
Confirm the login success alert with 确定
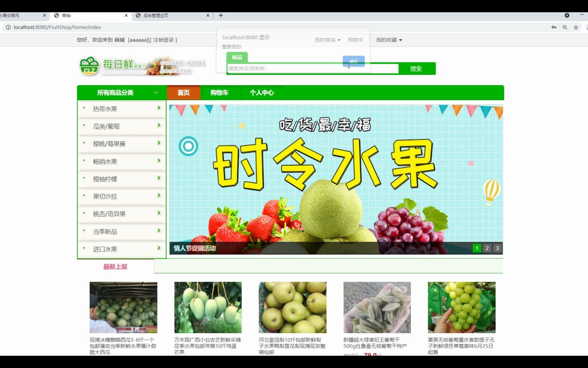pyautogui.click(x=354, y=61)
